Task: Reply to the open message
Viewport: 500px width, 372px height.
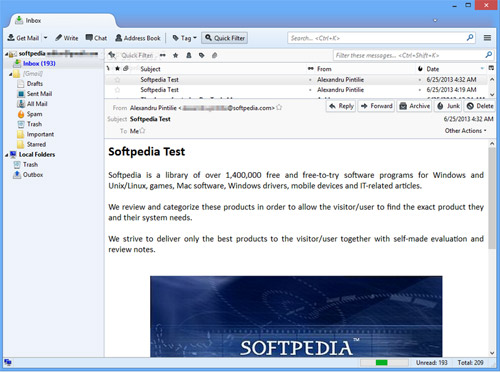Action: click(x=341, y=106)
